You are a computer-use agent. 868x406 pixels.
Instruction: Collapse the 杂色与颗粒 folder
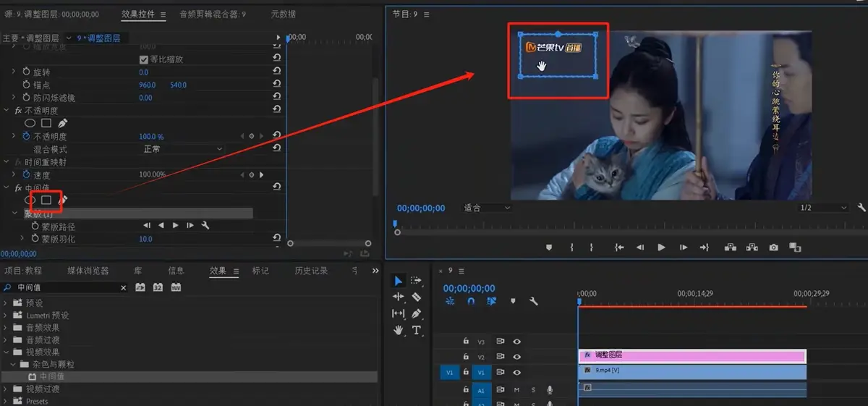pos(14,365)
